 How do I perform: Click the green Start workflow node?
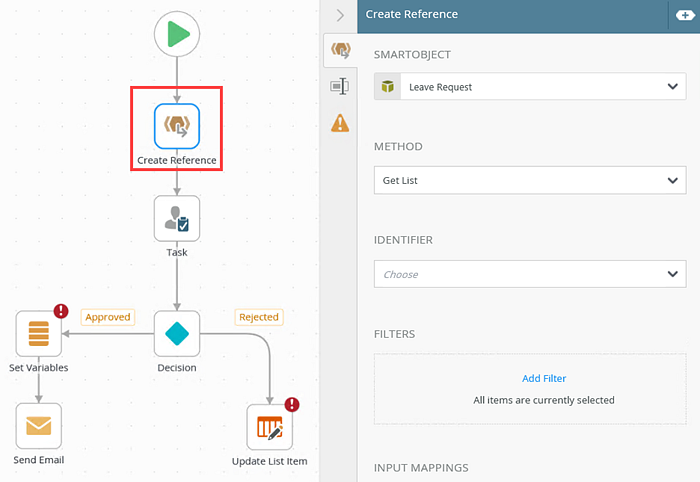click(177, 34)
